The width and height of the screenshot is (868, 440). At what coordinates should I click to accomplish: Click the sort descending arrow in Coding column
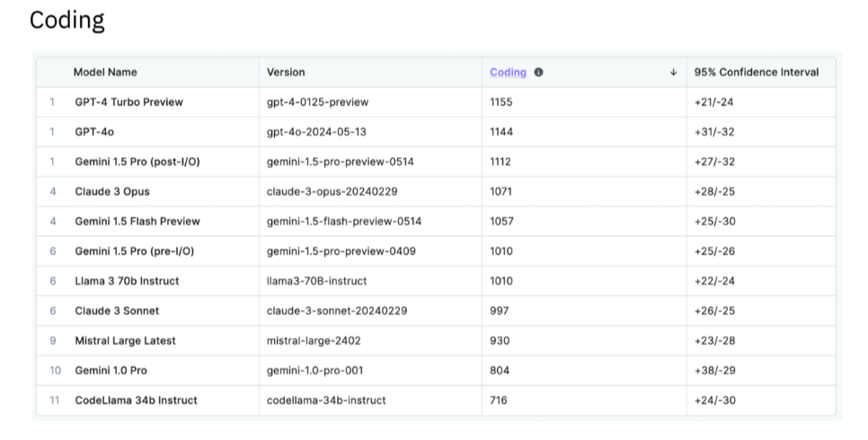click(x=673, y=73)
